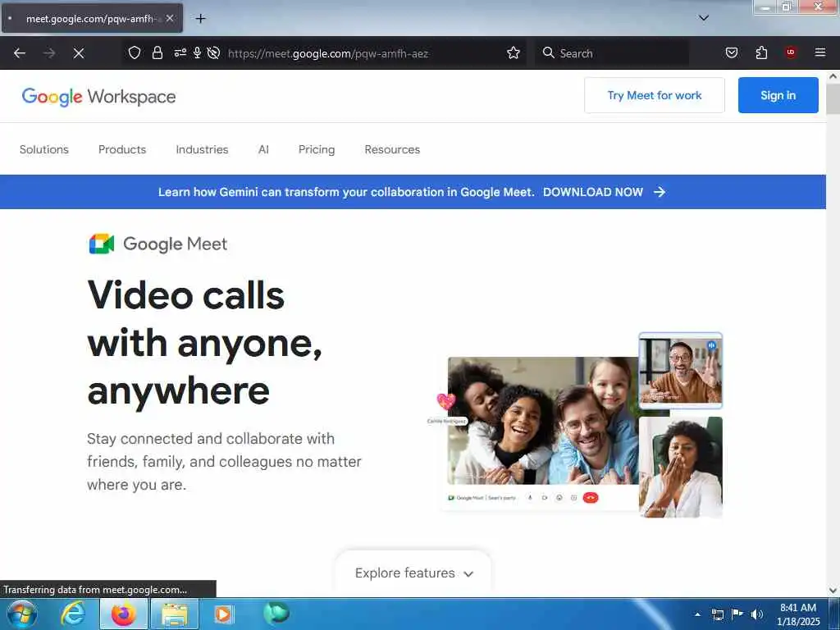Open the Industries menu

(202, 149)
